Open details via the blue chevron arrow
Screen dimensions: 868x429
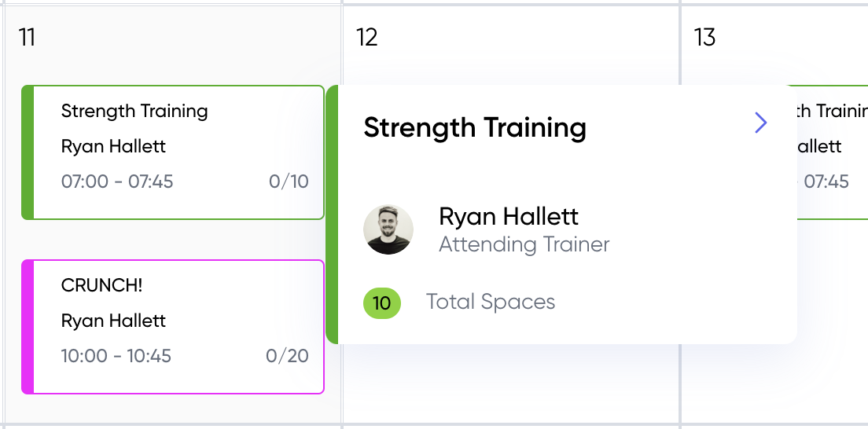[x=760, y=123]
